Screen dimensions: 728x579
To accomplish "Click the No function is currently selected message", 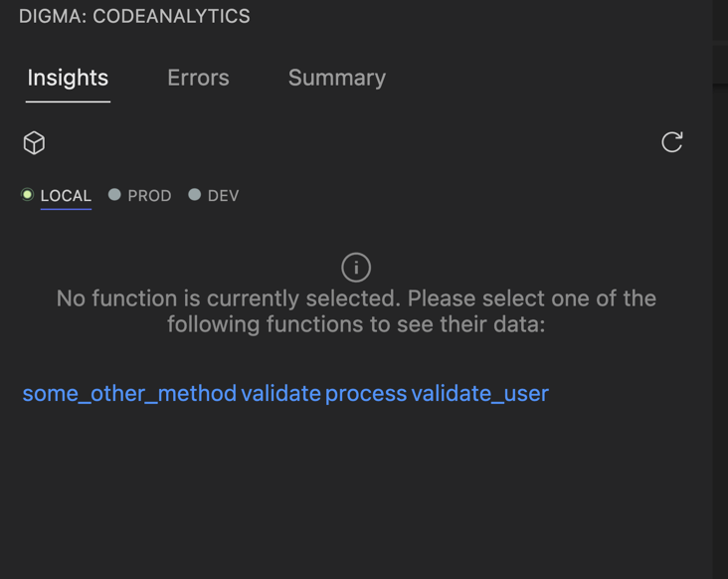I will click(x=356, y=311).
